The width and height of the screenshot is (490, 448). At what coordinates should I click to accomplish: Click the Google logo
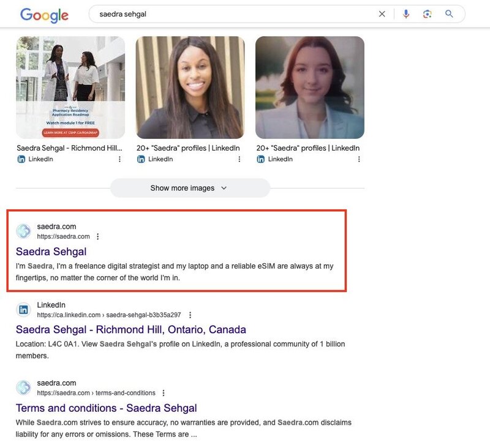[44, 15]
